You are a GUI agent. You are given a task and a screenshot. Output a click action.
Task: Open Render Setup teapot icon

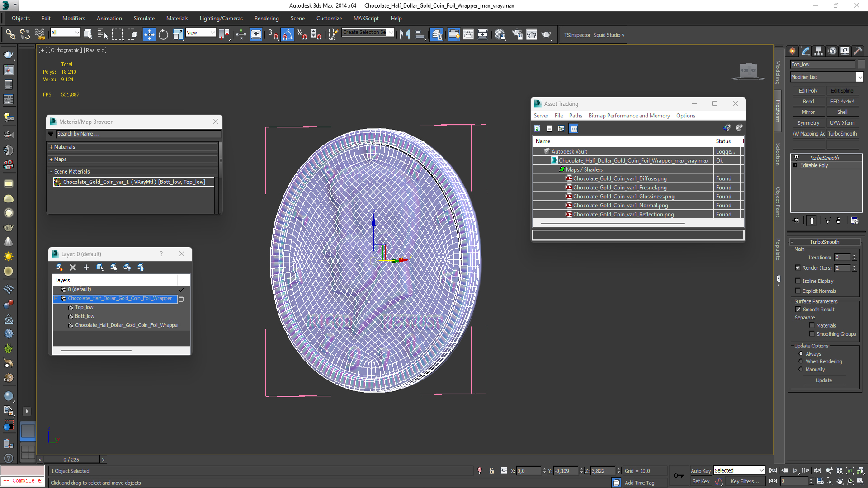point(517,34)
